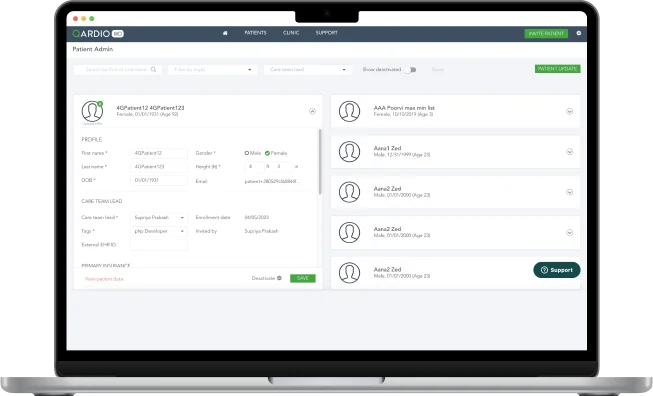The image size is (653, 396).
Task: Go to the Patients menu
Action: pos(255,32)
